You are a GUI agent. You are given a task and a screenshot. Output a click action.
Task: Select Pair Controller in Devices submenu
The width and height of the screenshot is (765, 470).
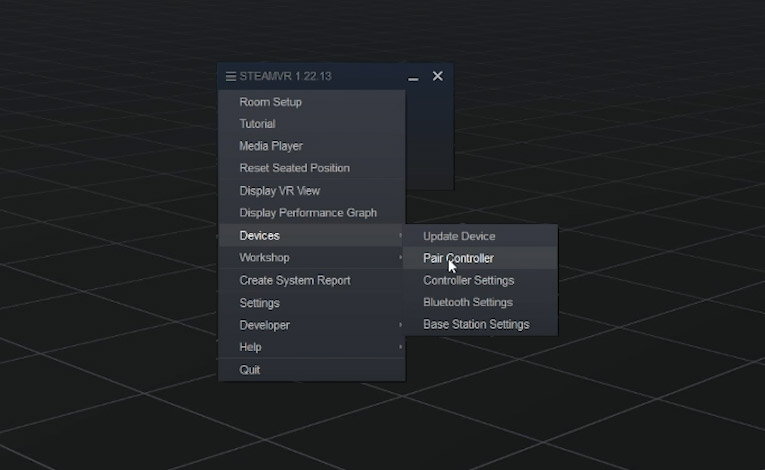[x=458, y=258]
